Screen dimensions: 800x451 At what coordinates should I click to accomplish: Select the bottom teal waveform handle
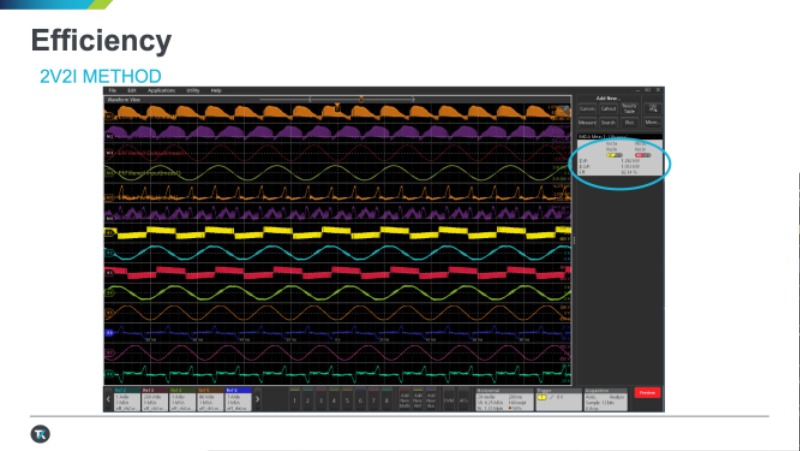[109, 374]
